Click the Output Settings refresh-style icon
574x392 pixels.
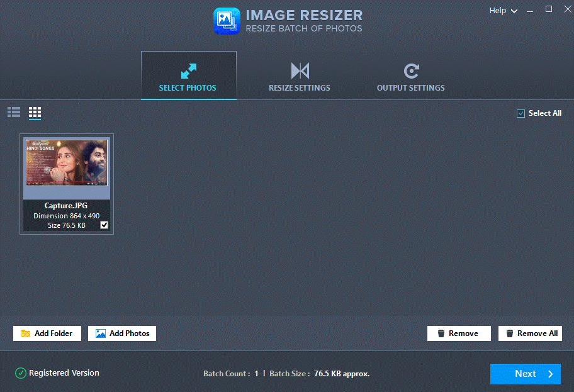pyautogui.click(x=410, y=70)
